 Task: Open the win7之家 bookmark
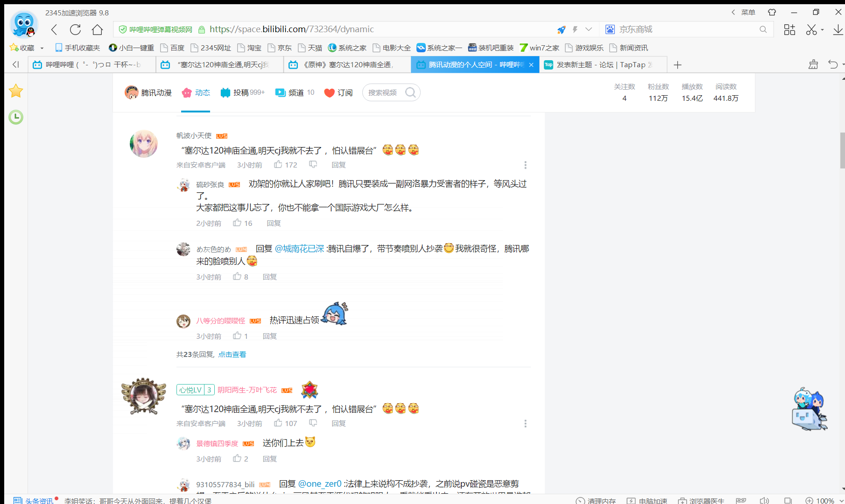pyautogui.click(x=539, y=48)
